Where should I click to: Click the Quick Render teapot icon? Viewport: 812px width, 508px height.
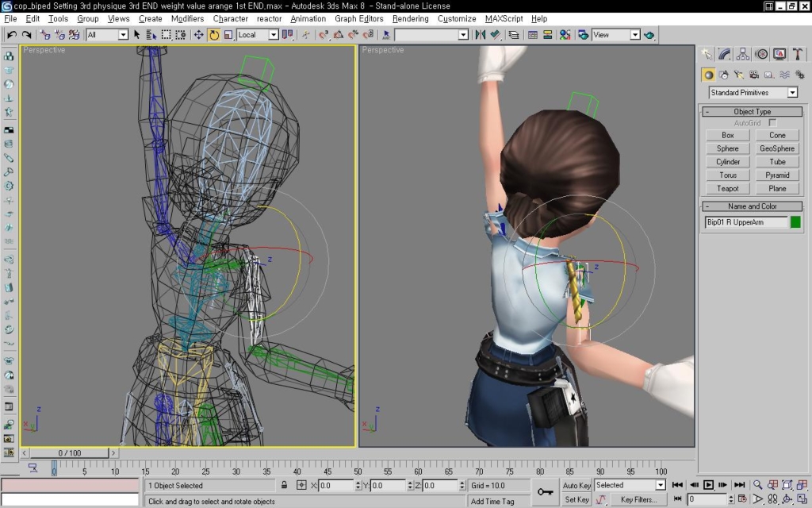point(649,35)
